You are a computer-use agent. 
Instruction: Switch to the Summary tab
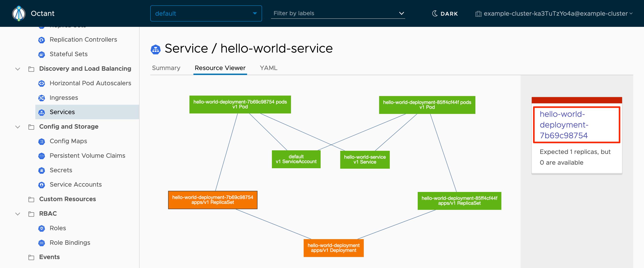coord(166,68)
